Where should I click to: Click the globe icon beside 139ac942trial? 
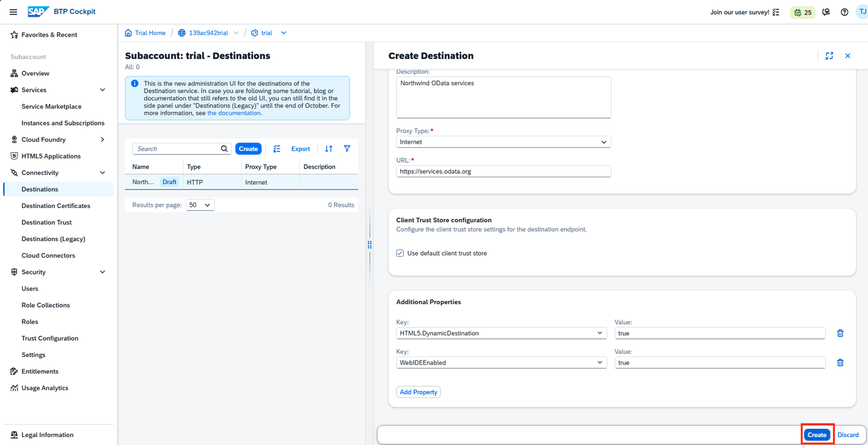(x=181, y=33)
